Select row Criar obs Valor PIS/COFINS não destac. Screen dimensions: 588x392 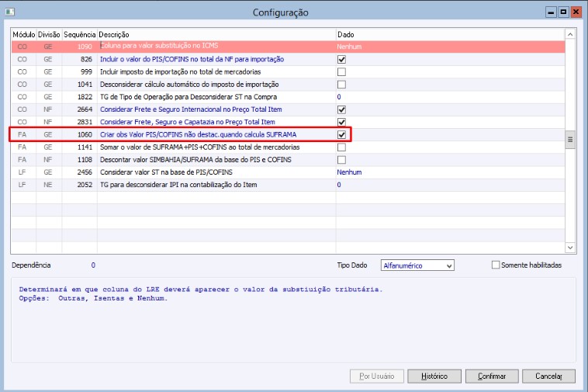click(288, 134)
